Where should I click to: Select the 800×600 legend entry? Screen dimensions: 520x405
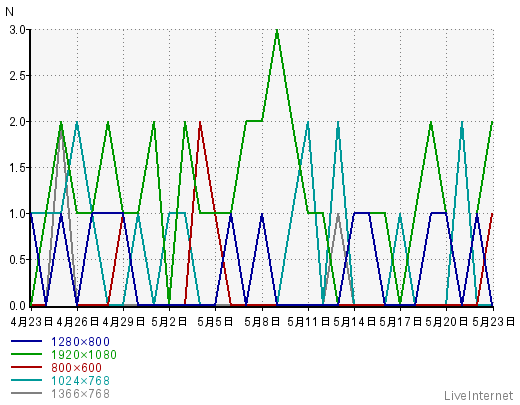pos(76,368)
